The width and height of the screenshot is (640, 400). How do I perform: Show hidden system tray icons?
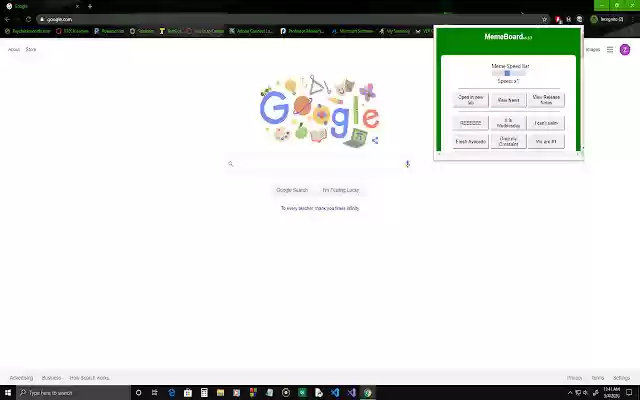570,393
